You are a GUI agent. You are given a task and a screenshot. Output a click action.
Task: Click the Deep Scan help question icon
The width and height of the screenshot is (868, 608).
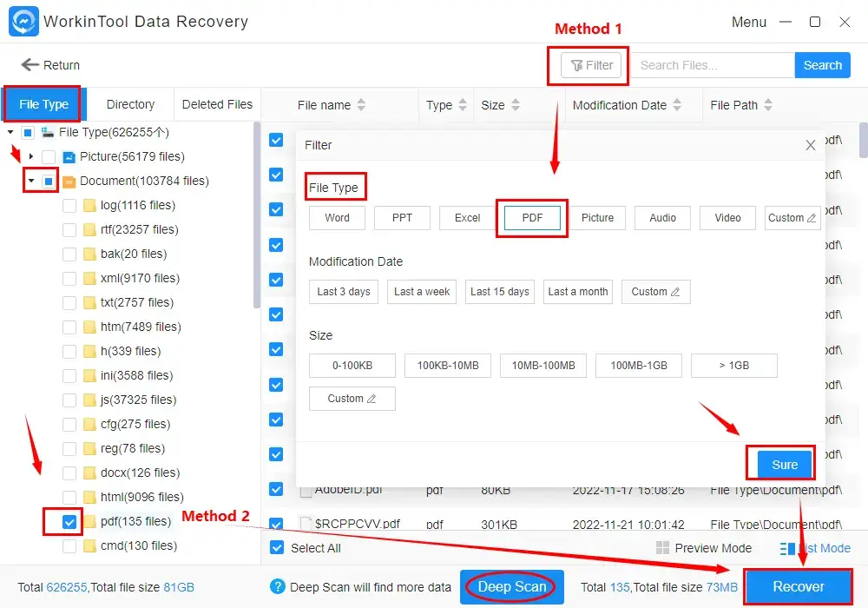278,586
